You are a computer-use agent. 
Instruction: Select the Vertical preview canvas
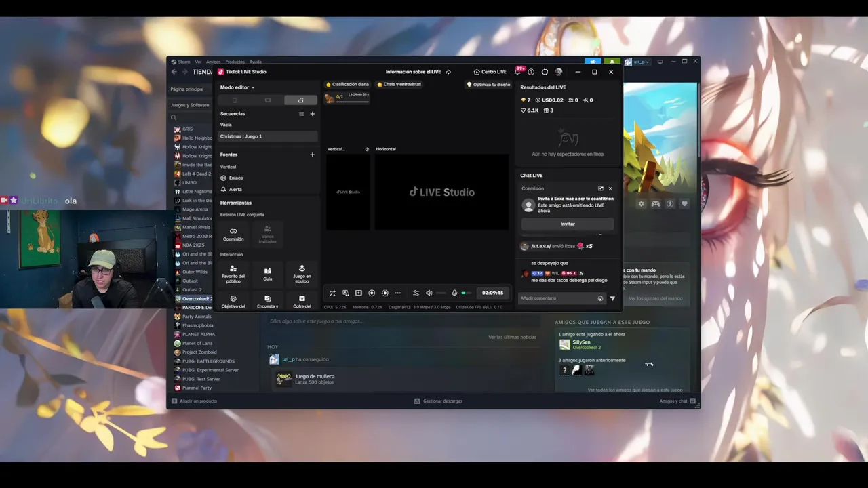pyautogui.click(x=348, y=192)
